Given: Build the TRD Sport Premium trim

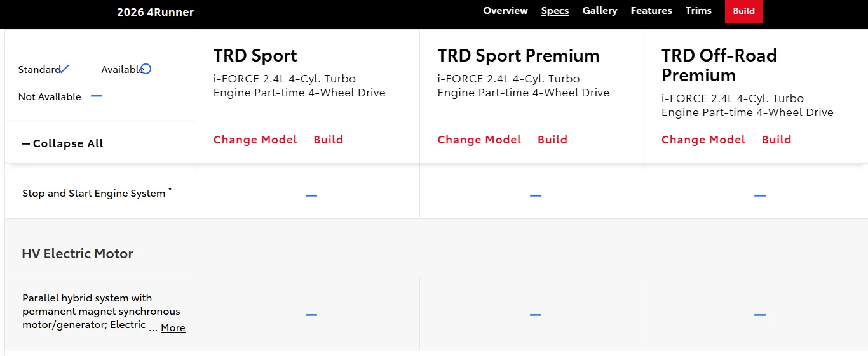Looking at the screenshot, I should [x=552, y=140].
